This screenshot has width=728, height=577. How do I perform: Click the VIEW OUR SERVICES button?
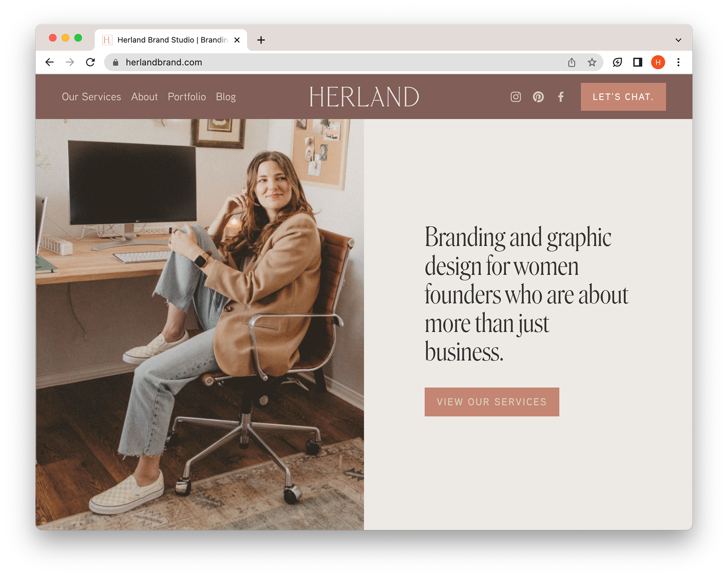pyautogui.click(x=492, y=402)
